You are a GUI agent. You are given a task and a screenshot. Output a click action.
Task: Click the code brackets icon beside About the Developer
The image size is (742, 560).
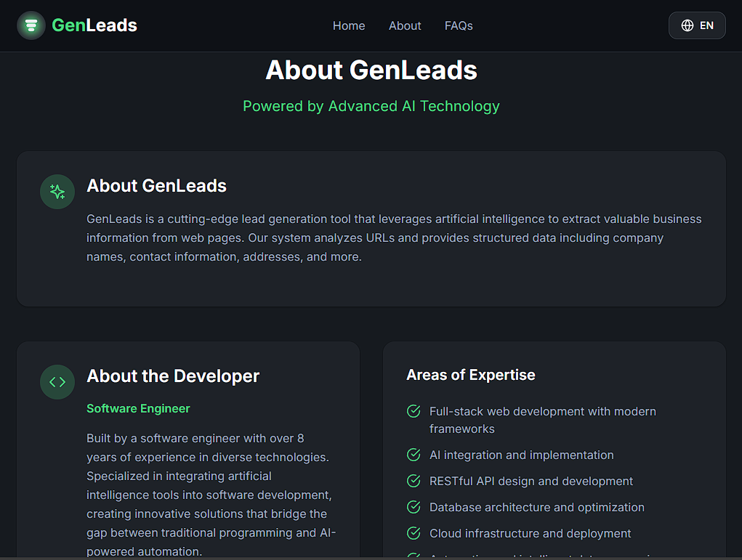57,382
